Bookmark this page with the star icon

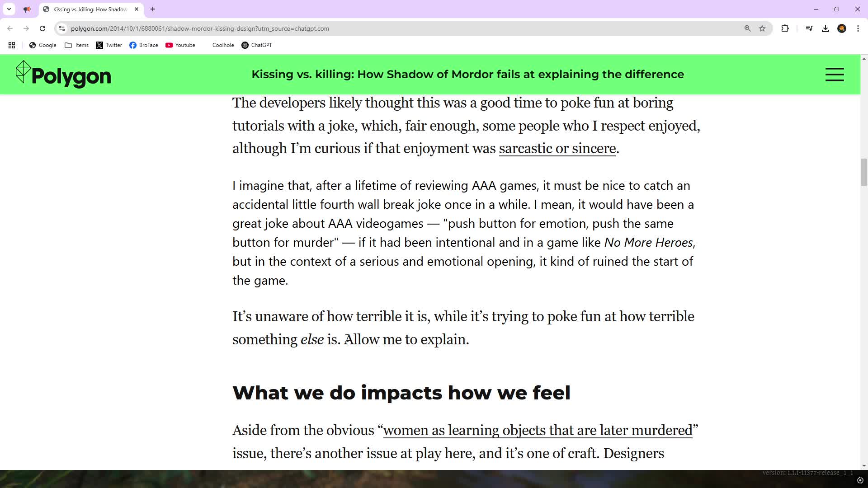click(x=762, y=28)
